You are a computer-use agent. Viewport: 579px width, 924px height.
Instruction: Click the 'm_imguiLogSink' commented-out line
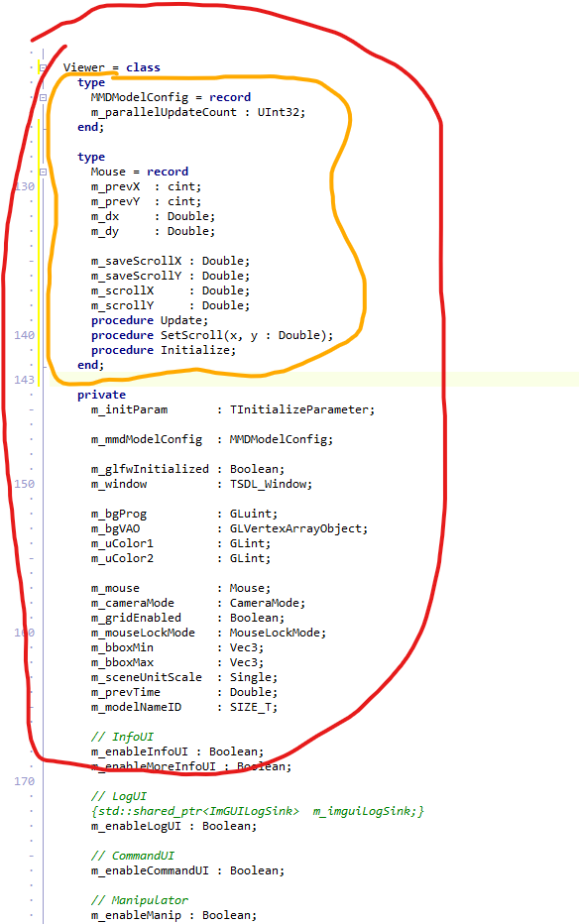click(258, 811)
